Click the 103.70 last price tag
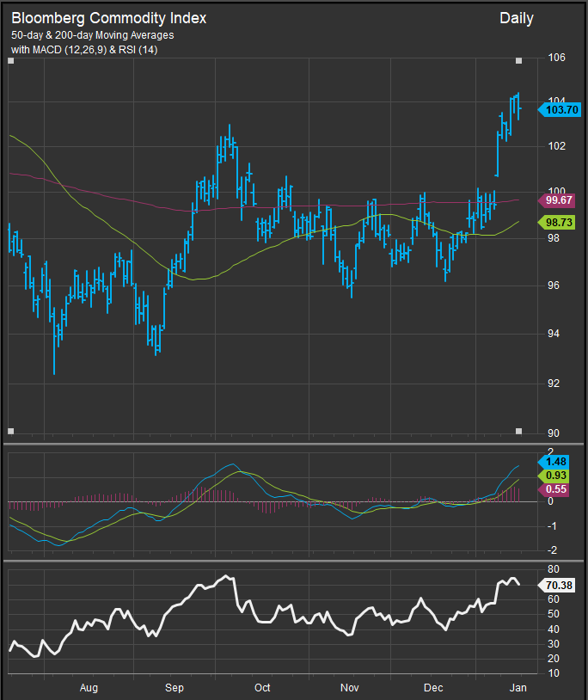The image size is (588, 700). (x=560, y=109)
